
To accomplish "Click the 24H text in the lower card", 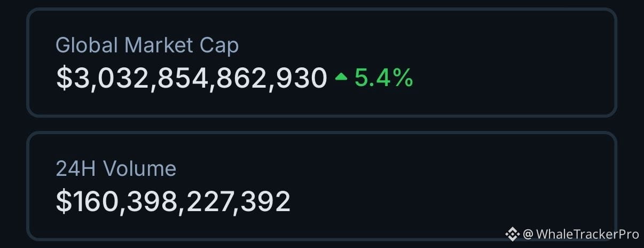I will point(76,169).
